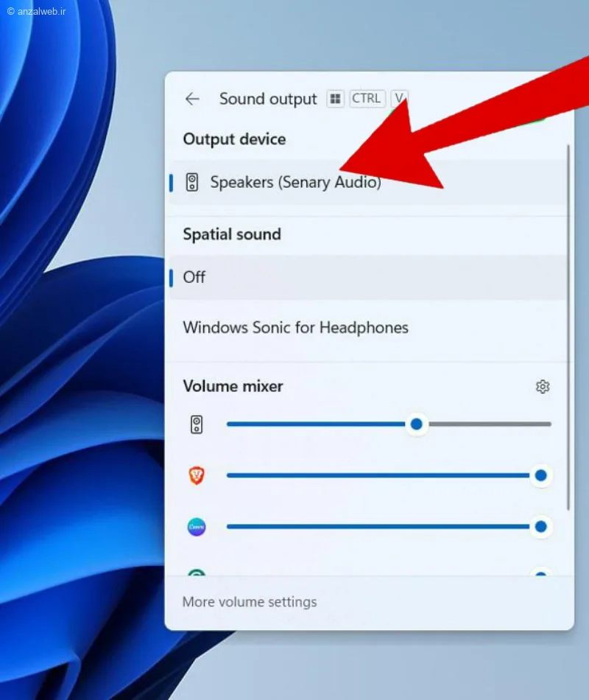This screenshot has width=589, height=700.
Task: Select Off for spatial sound
Action: click(x=369, y=277)
